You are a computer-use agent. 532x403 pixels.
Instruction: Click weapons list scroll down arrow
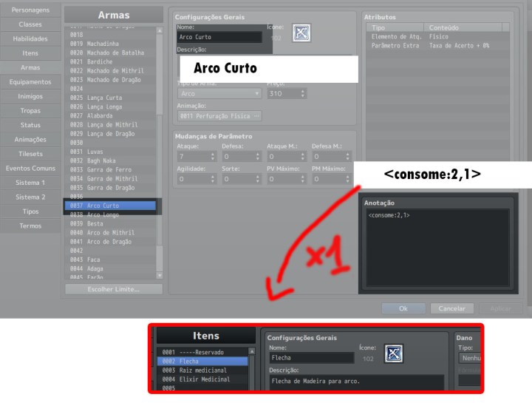(160, 275)
